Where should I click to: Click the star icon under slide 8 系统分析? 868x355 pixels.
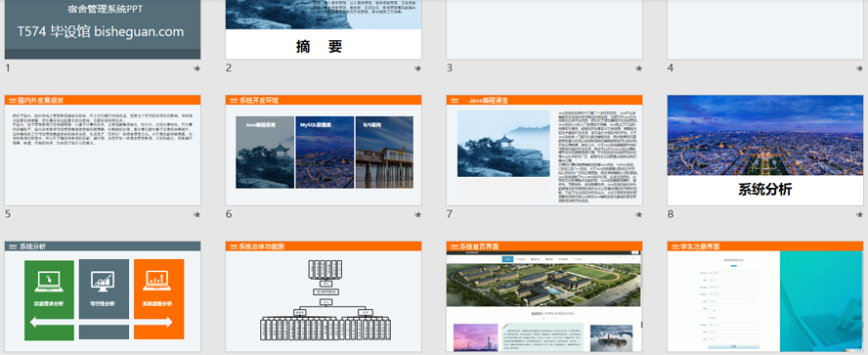coord(860,215)
